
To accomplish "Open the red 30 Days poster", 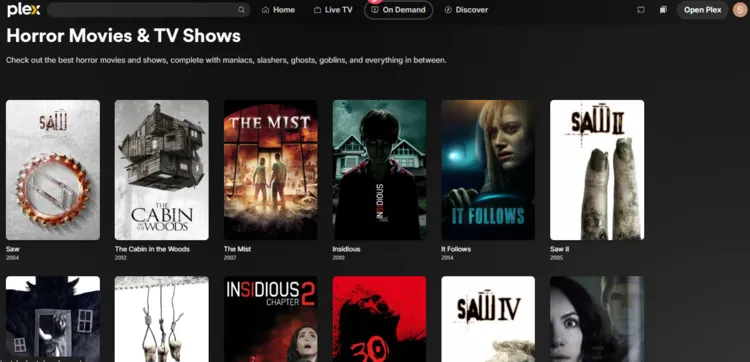I will pos(379,319).
